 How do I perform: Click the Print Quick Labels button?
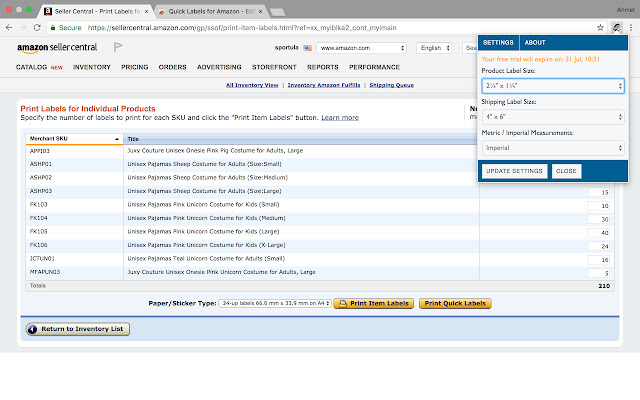455,303
